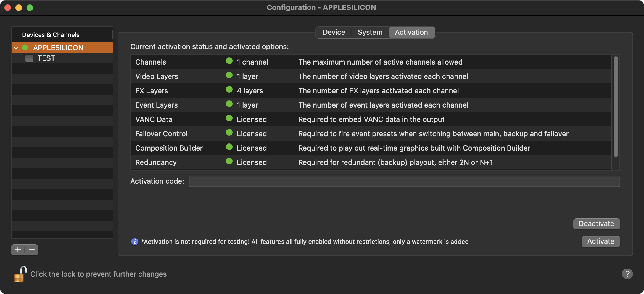Remove the selected item with the minus button
Viewport: 644px width, 294px height.
tap(31, 250)
